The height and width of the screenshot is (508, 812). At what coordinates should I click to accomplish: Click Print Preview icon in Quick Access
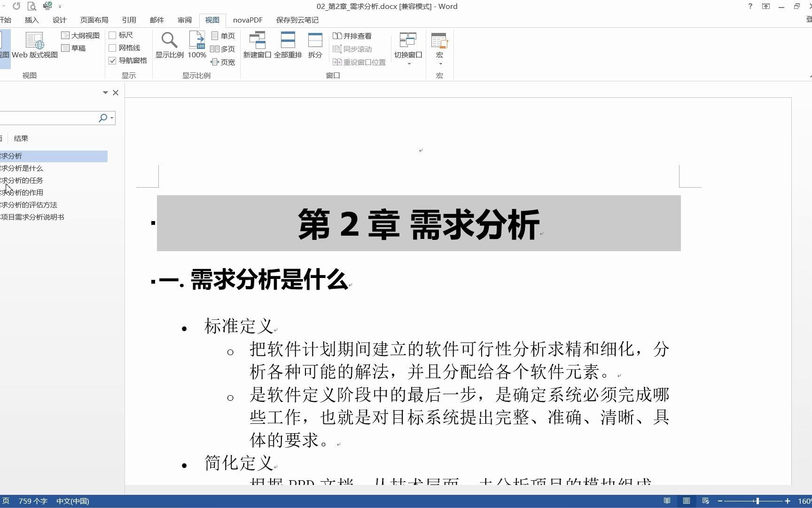[32, 6]
